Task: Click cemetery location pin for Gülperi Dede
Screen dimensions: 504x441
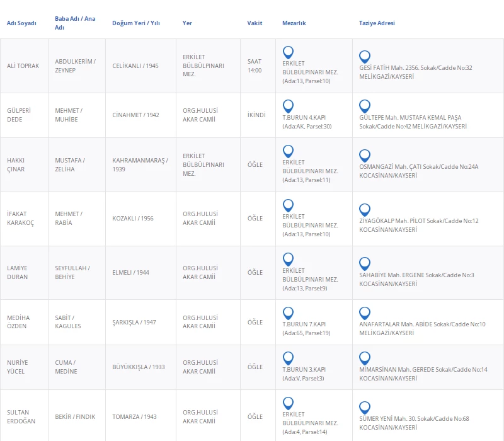Action: pyautogui.click(x=288, y=106)
